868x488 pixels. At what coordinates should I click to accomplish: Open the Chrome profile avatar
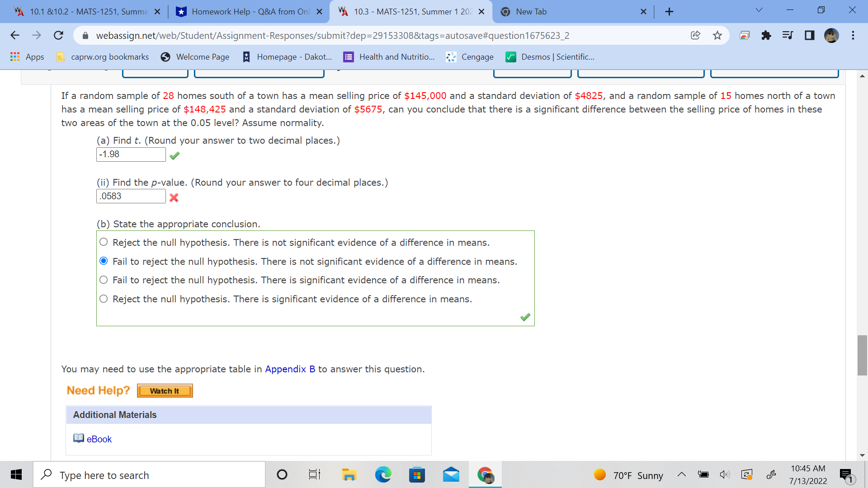pyautogui.click(x=832, y=35)
